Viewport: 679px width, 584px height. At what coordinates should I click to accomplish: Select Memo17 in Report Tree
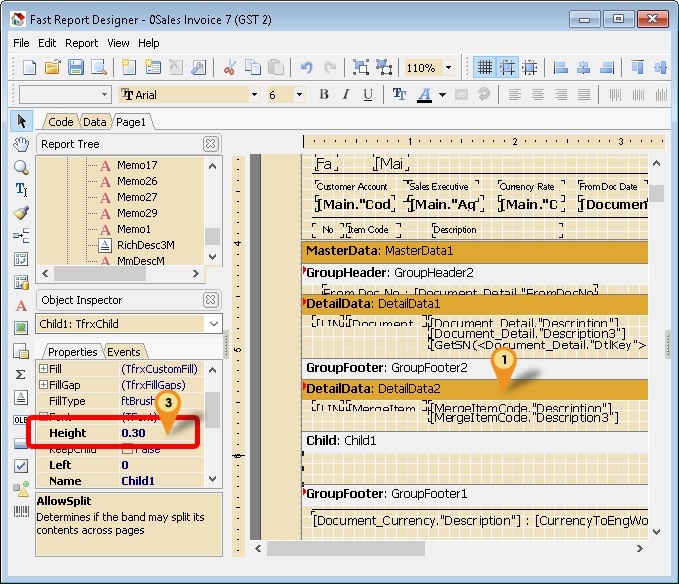click(x=137, y=165)
